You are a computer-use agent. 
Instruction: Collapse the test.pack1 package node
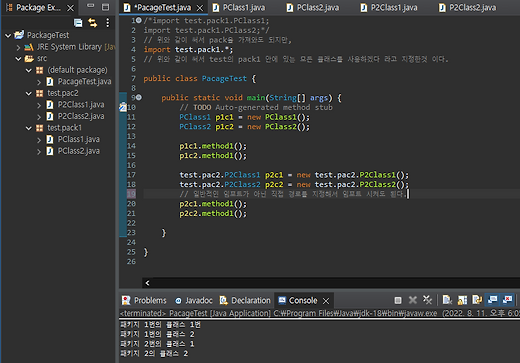pos(29,128)
